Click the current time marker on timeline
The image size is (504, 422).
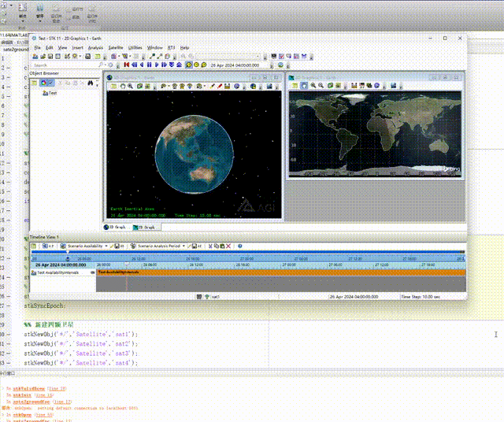[127, 265]
